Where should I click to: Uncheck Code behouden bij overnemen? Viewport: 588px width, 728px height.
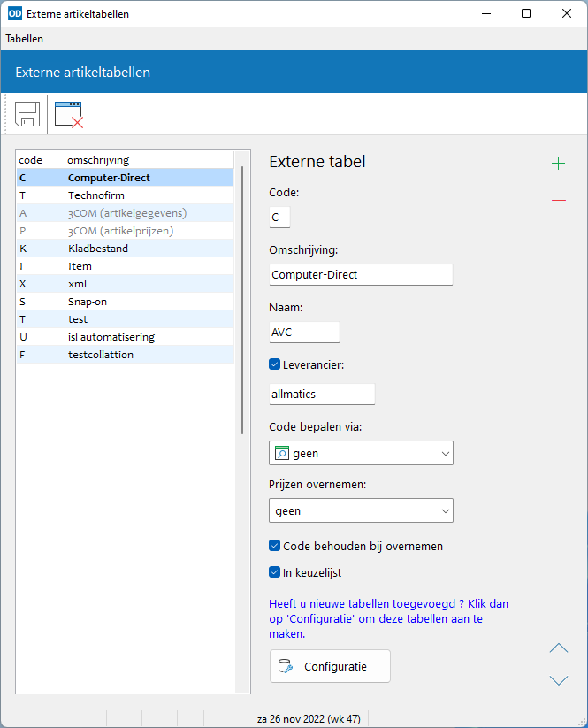pos(274,546)
